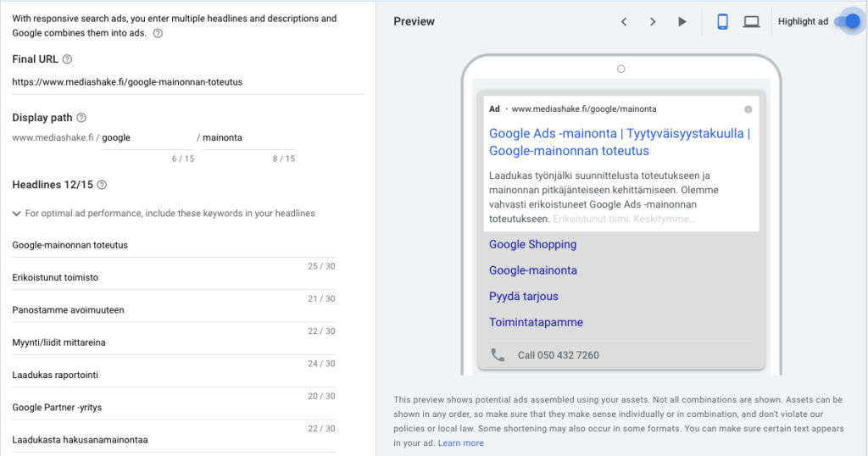Click ad headline link in preview
Viewport: 868px width, 456px height.
click(620, 142)
